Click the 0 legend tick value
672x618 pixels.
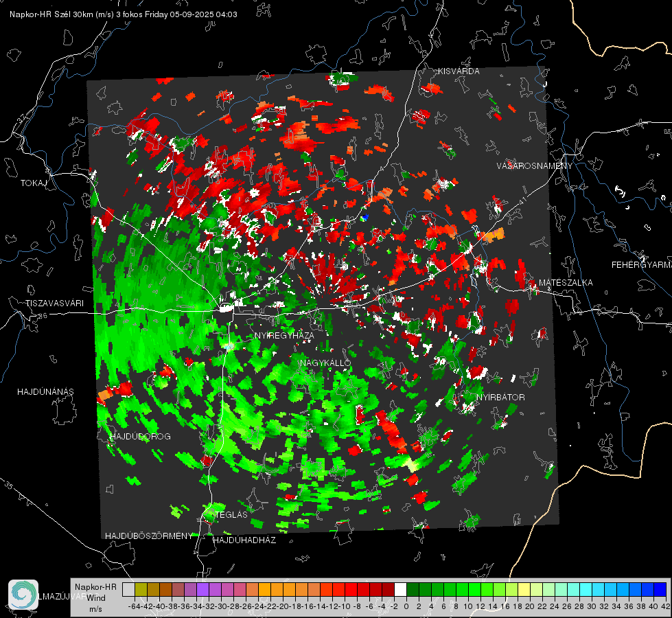tap(407, 606)
